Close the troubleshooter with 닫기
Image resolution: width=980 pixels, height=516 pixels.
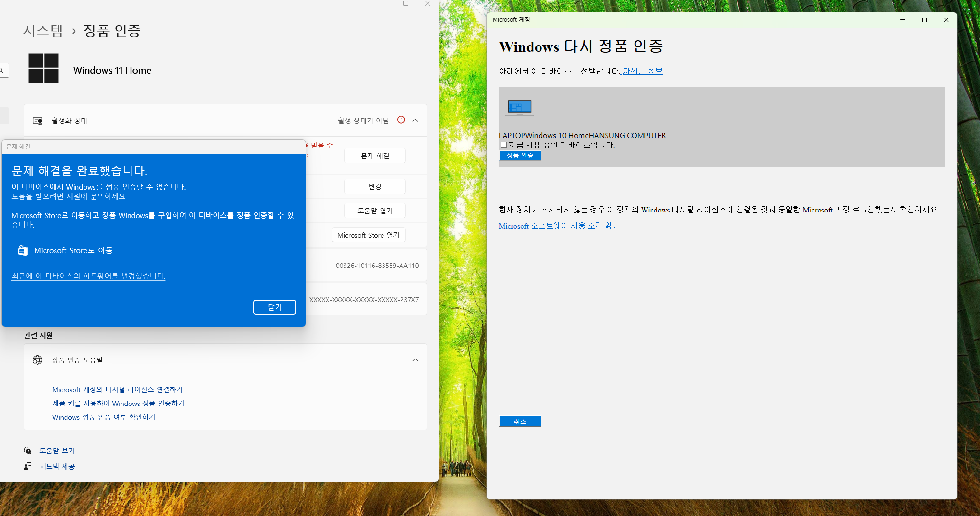click(x=275, y=307)
